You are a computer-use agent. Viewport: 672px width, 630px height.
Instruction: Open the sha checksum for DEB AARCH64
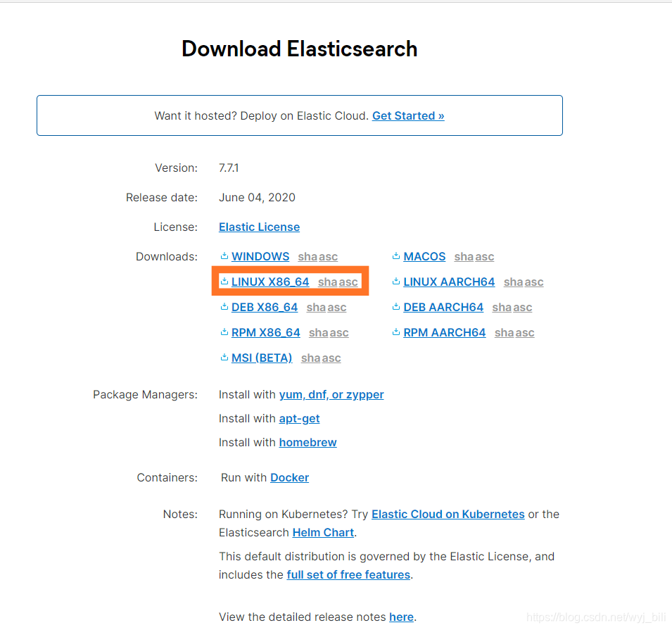click(502, 307)
